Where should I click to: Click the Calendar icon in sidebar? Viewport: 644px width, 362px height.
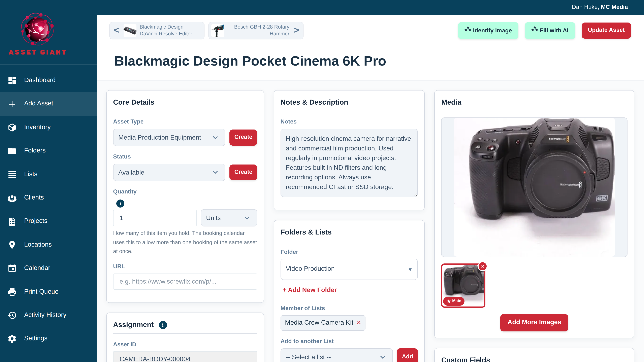click(x=12, y=268)
